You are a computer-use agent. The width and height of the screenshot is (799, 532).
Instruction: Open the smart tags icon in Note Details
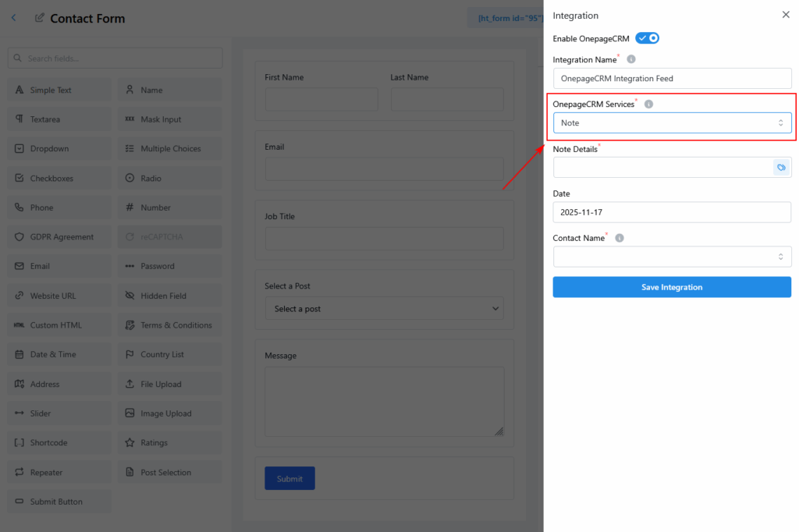click(781, 168)
